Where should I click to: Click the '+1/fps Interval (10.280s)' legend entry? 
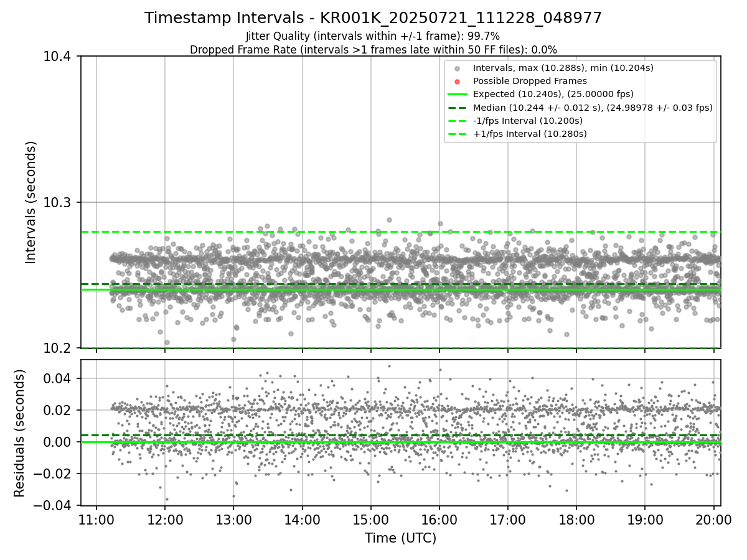coord(530,134)
